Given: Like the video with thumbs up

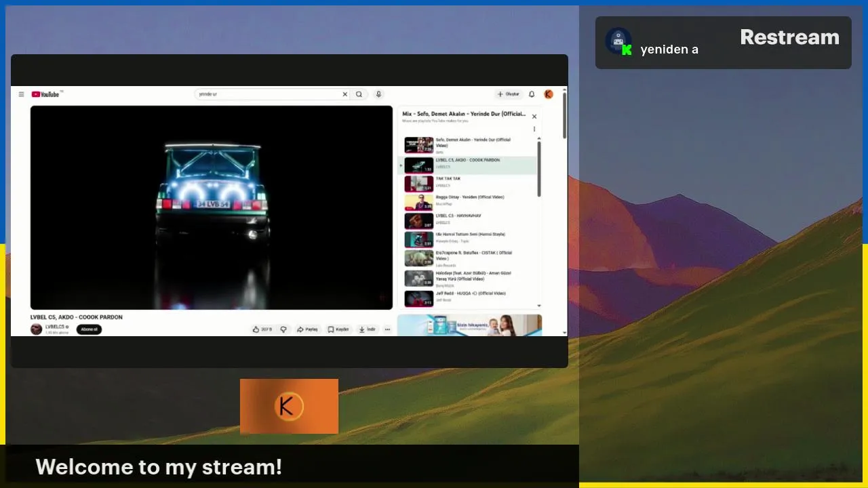Looking at the screenshot, I should pyautogui.click(x=262, y=329).
